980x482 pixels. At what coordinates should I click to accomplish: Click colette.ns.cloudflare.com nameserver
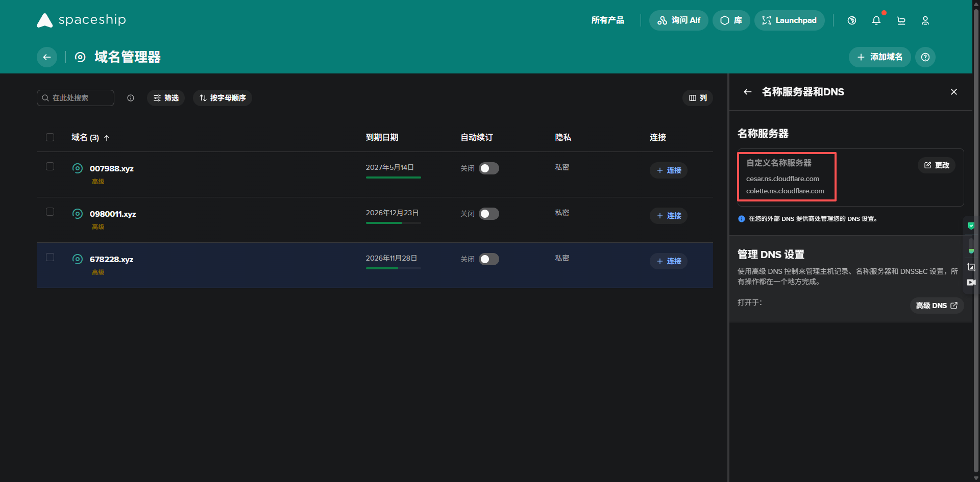tap(785, 191)
